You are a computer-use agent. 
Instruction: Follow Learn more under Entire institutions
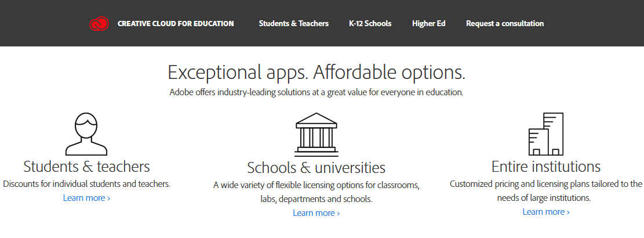pyautogui.click(x=546, y=212)
